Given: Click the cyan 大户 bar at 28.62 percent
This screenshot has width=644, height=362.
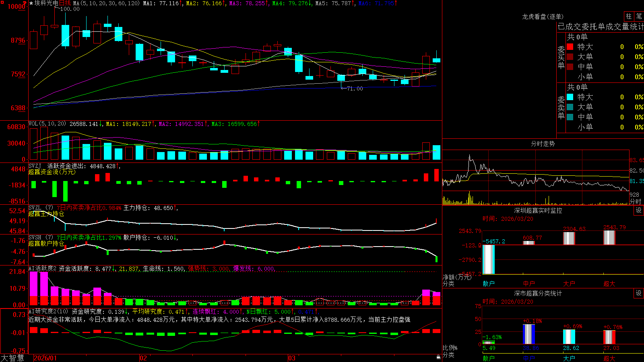Looking at the screenshot, I should (x=569, y=337).
